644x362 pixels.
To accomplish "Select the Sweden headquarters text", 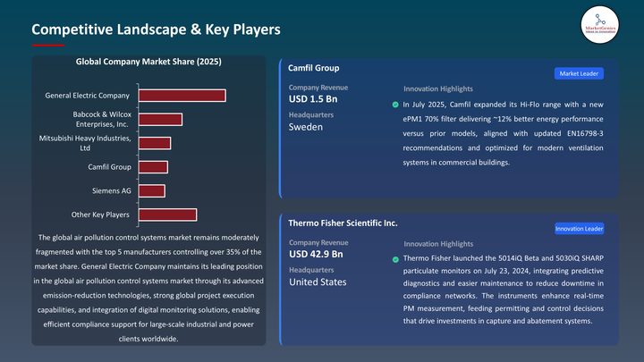I will [x=305, y=127].
